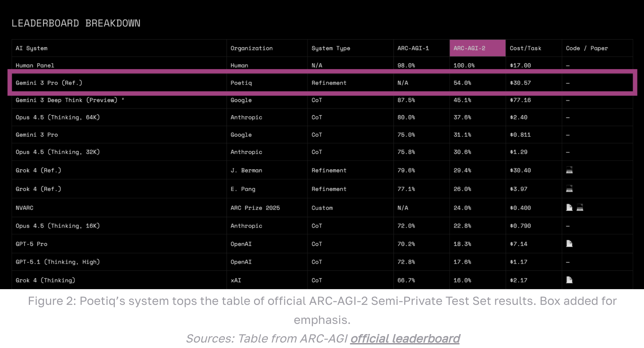
Task: Open code icon for J. Berman's Grok 4
Action: [569, 170]
